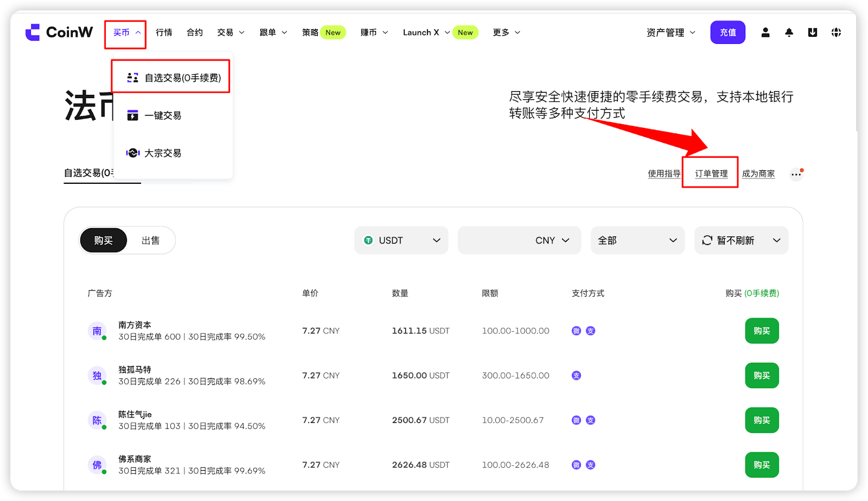868x501 pixels.
Task: Click the 充值 deposit button
Action: click(728, 33)
